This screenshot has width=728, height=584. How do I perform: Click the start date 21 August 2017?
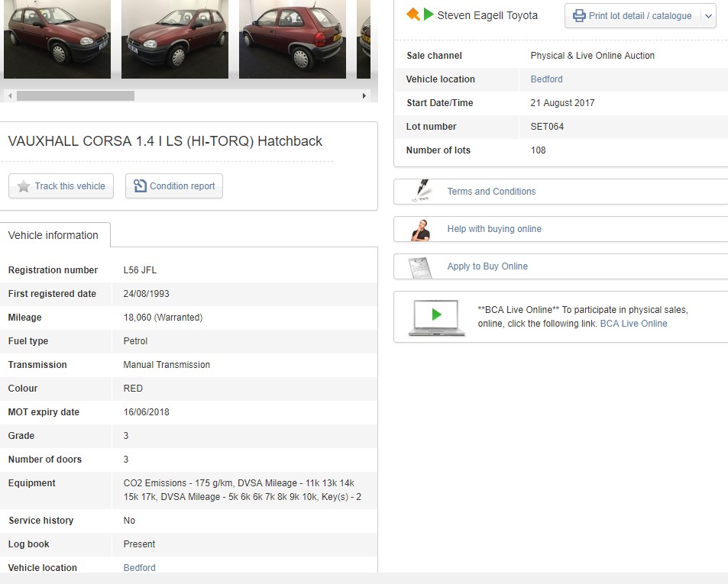click(x=562, y=103)
